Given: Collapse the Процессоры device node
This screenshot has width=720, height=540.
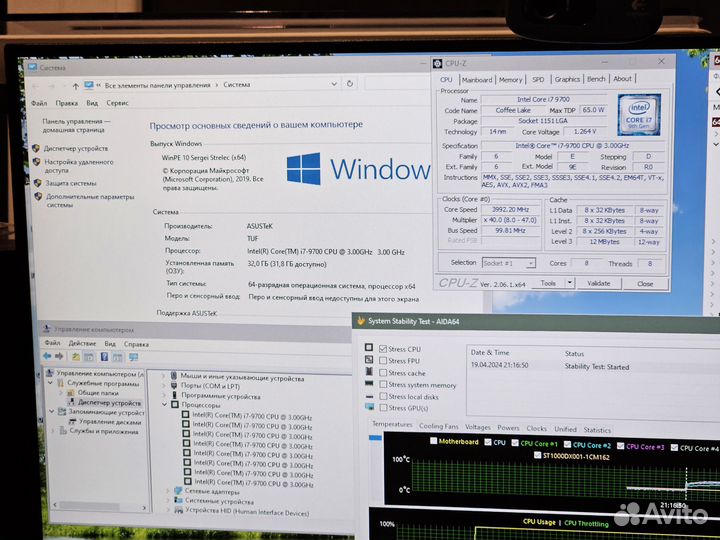Looking at the screenshot, I should coord(164,405).
